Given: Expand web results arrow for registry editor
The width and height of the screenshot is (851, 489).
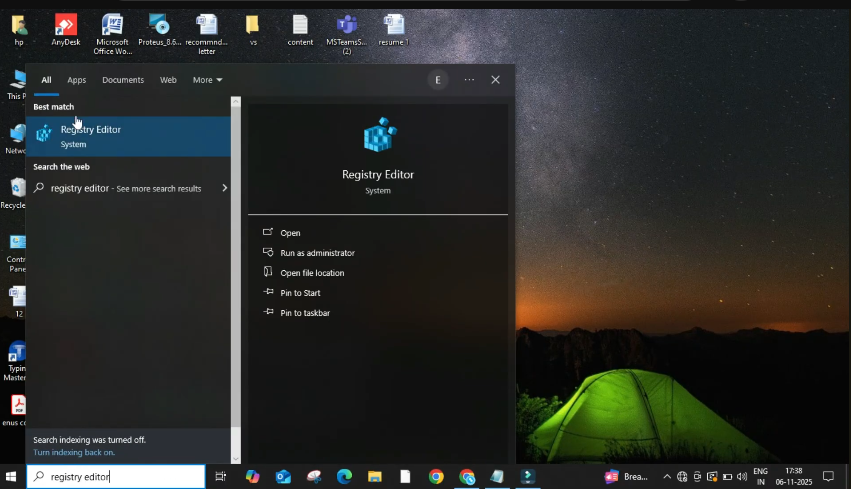Looking at the screenshot, I should (224, 188).
